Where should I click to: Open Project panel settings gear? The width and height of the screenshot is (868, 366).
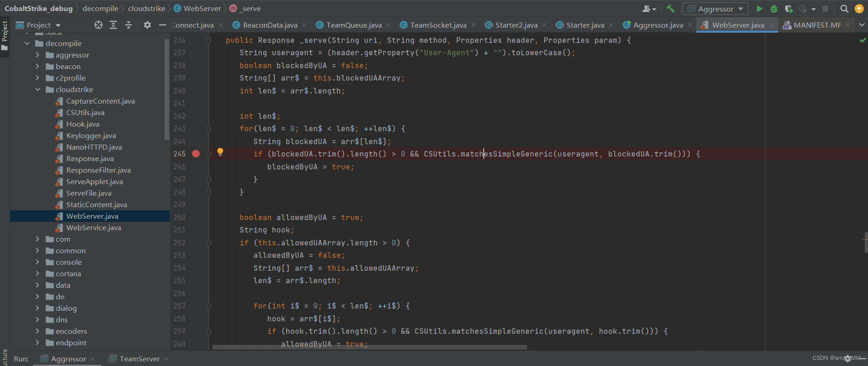point(147,25)
